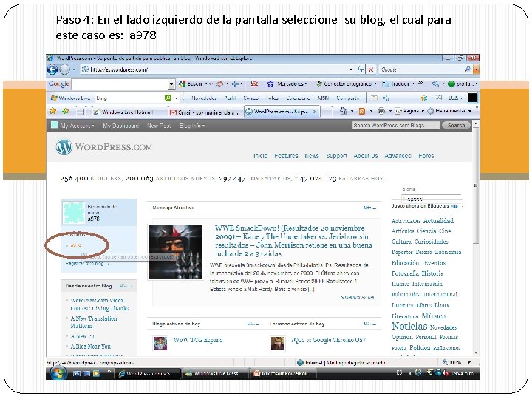
Task: Click Traducir on the Google toolbar
Action: [396, 83]
